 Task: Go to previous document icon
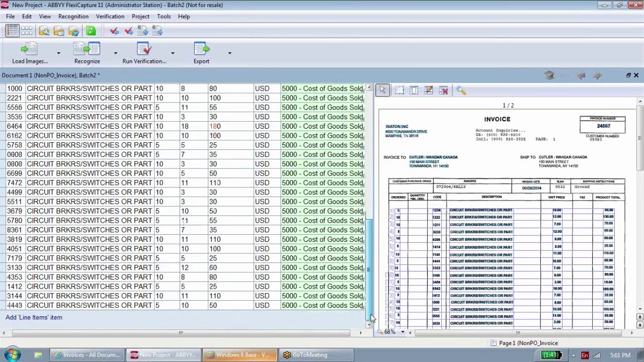pos(143,31)
